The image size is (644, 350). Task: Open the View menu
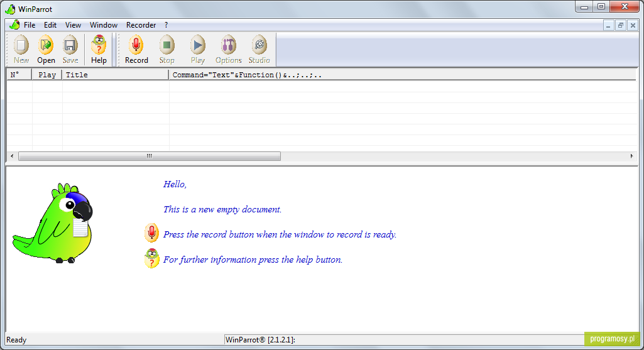tap(73, 25)
